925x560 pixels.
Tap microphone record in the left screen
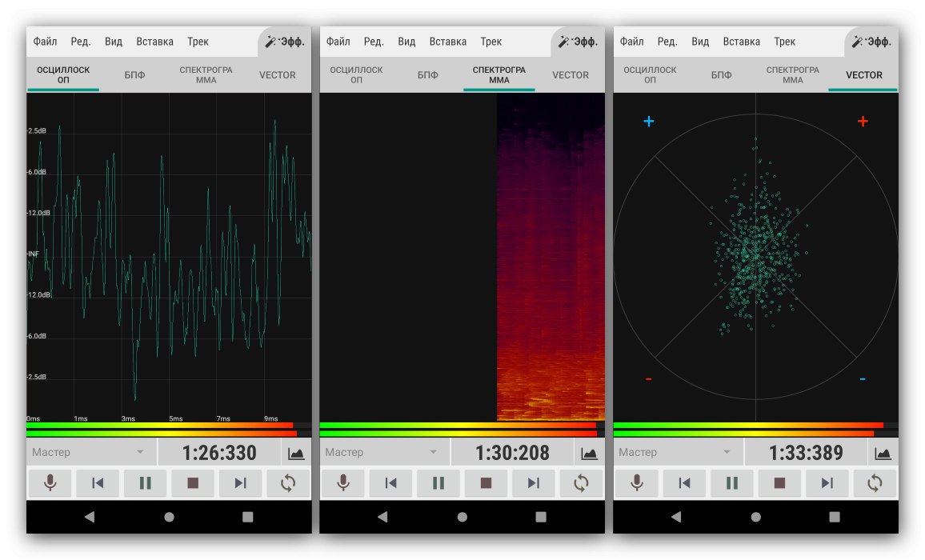click(50, 483)
